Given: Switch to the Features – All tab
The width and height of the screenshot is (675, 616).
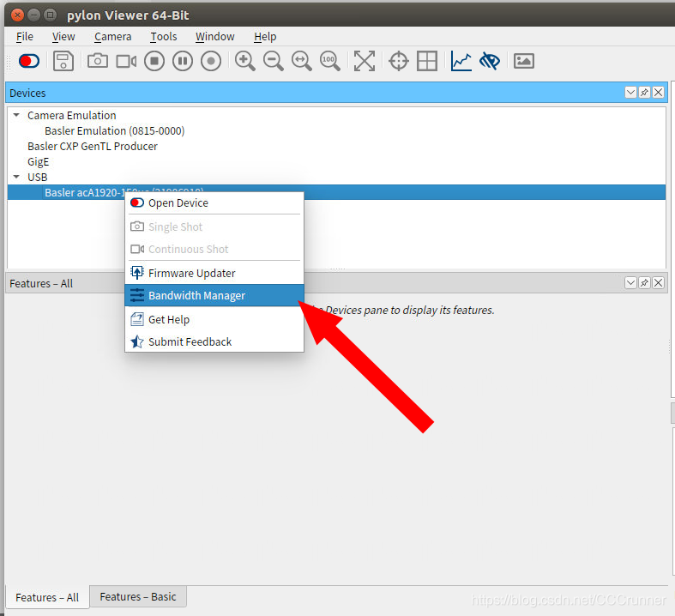Looking at the screenshot, I should coord(47,597).
